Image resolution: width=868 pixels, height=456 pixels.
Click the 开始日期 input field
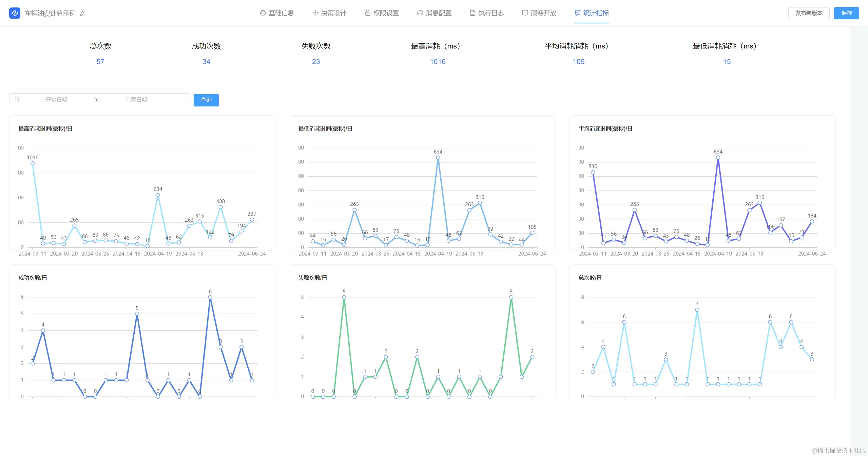click(56, 100)
